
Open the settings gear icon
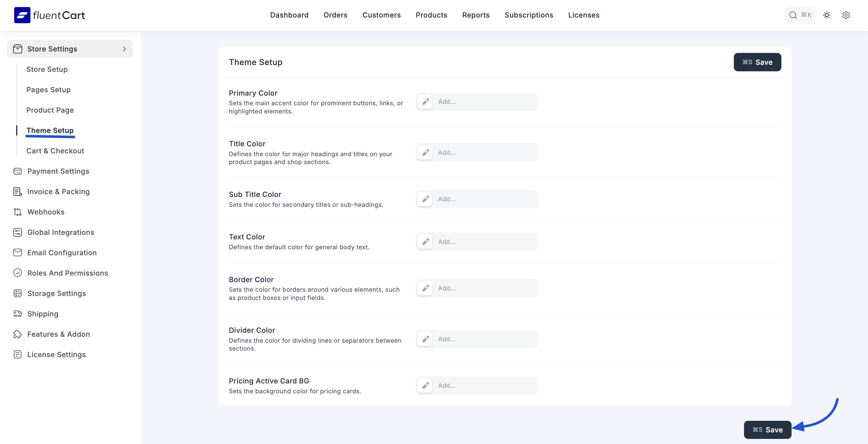click(846, 15)
